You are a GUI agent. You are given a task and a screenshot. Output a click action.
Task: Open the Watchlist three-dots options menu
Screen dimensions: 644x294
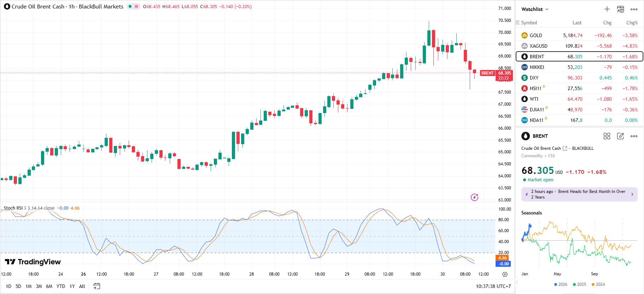(x=634, y=9)
